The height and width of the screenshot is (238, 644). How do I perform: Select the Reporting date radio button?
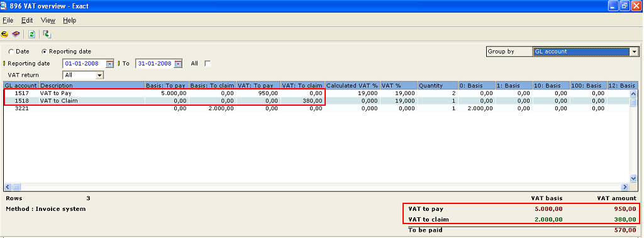coord(44,52)
